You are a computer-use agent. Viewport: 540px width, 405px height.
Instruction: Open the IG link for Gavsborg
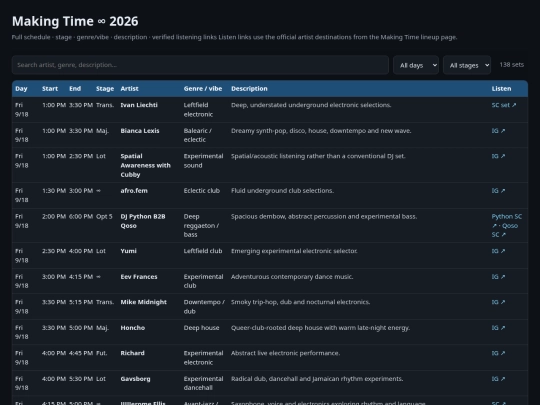[498, 378]
